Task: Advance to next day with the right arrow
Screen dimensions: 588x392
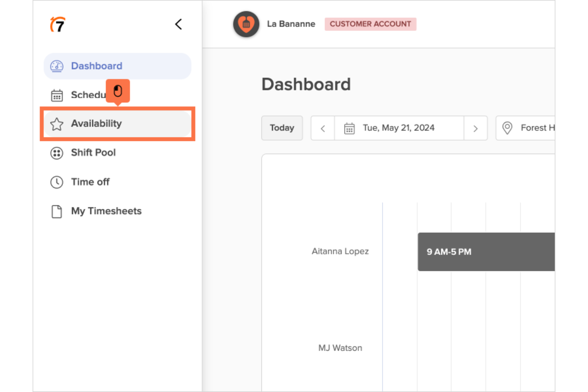Action: [x=476, y=128]
